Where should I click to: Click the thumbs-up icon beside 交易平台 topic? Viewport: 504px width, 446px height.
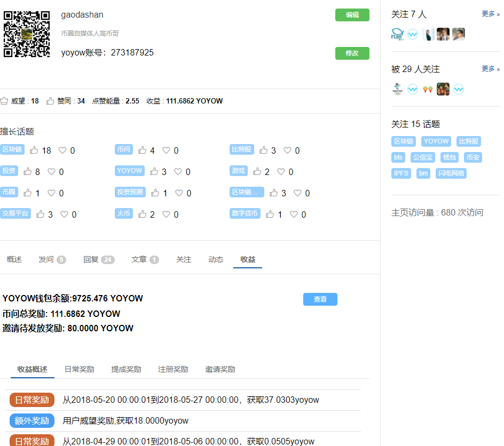coord(41,214)
